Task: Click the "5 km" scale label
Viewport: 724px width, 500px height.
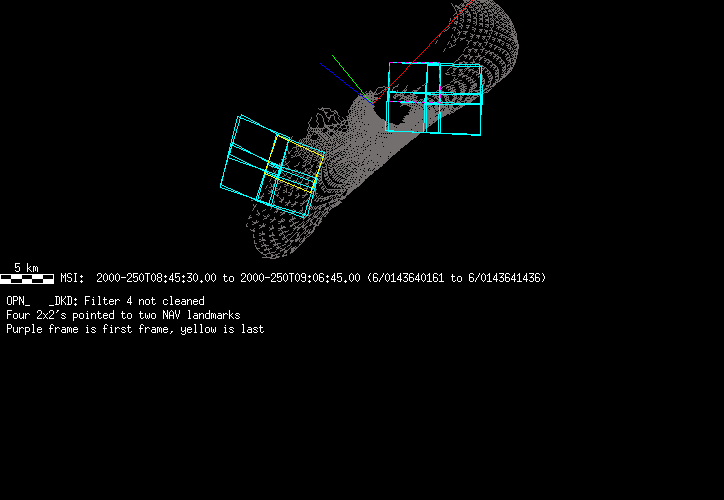Action: point(26,268)
